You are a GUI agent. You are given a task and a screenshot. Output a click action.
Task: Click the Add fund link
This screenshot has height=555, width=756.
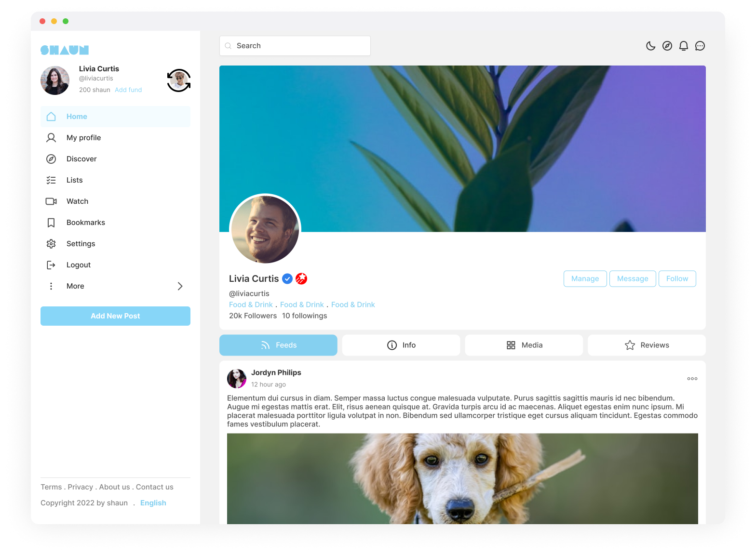click(x=128, y=90)
